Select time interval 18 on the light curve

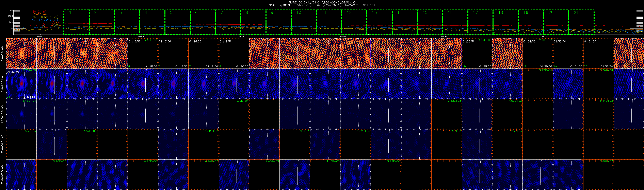(x=506, y=22)
